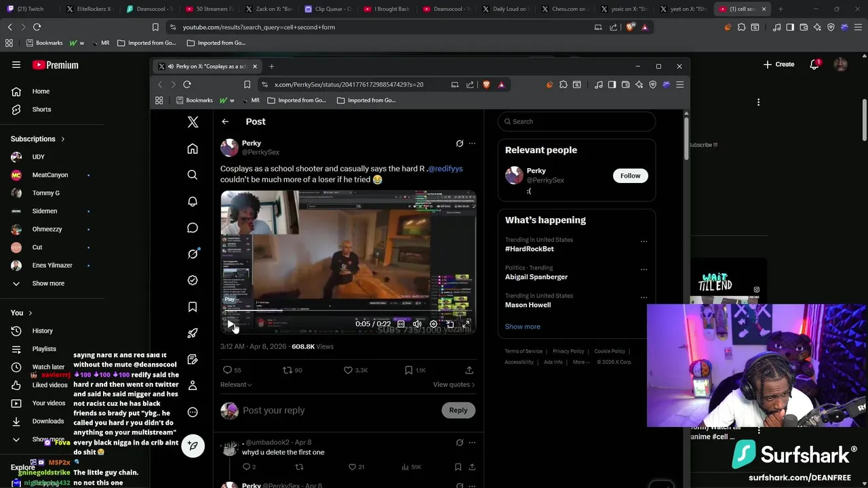
Task: Switch to the Clip Queue browser tab
Action: [x=327, y=9]
